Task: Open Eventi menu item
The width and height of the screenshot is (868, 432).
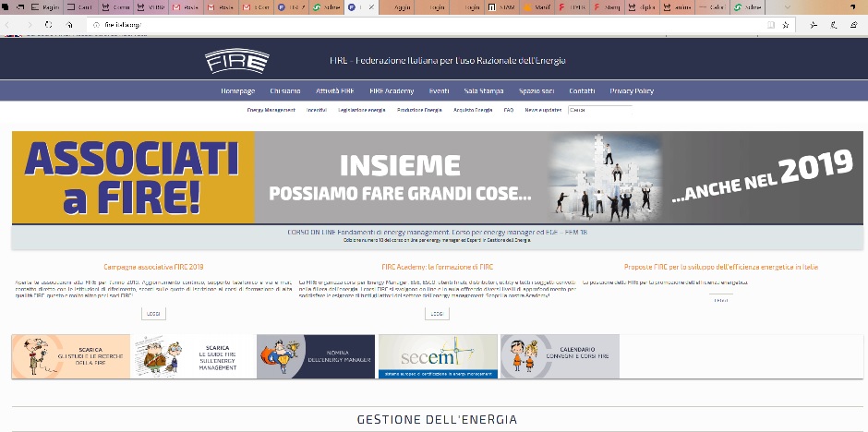Action: click(439, 91)
